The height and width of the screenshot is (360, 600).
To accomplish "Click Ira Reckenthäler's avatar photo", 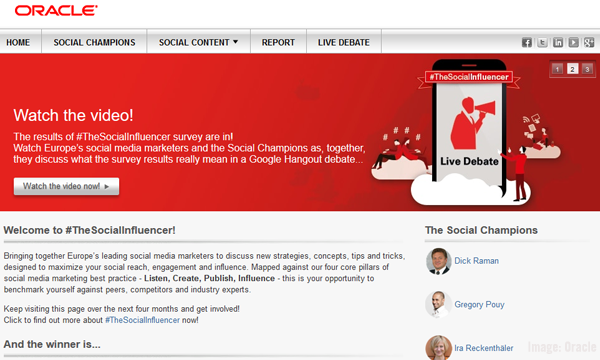I will 438,347.
